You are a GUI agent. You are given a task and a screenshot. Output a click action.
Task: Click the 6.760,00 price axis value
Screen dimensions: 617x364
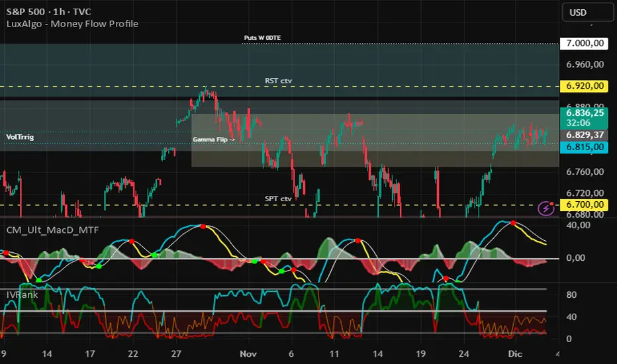tap(585, 172)
